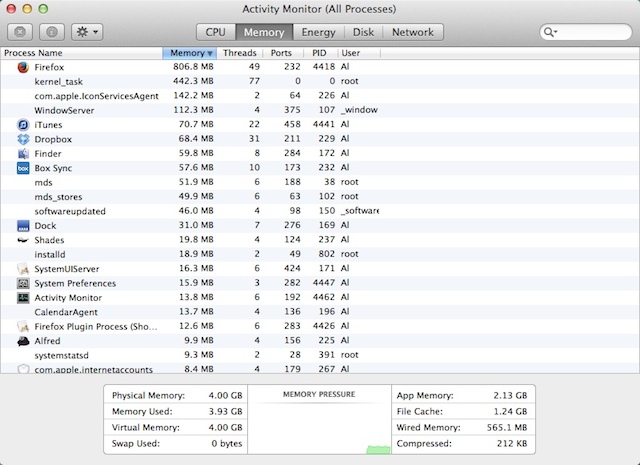Click the com.apple.internetaccounts icon
Image resolution: width=640 pixels, height=465 pixels.
click(23, 369)
